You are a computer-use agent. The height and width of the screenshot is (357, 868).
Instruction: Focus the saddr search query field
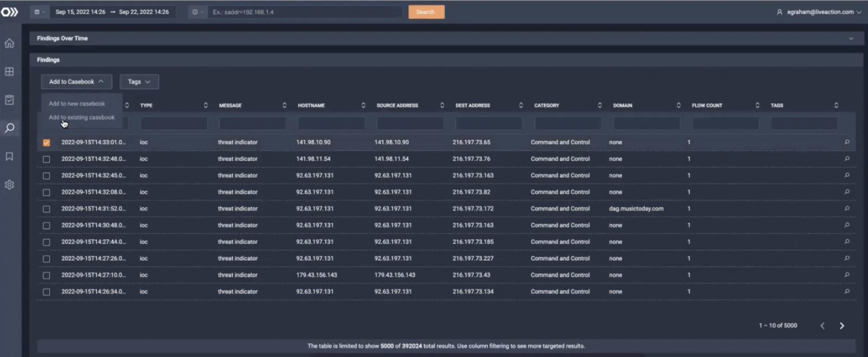[x=305, y=12]
